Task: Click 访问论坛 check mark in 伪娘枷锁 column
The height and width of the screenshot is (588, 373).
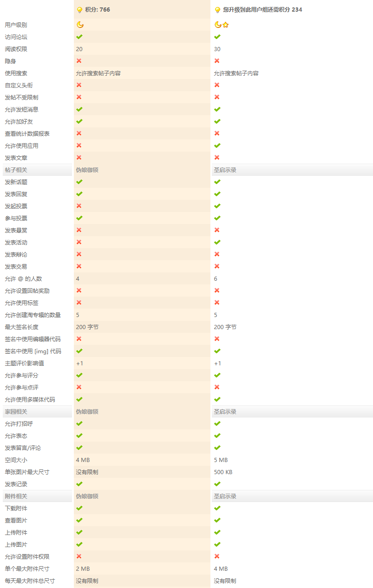Action: [79, 37]
